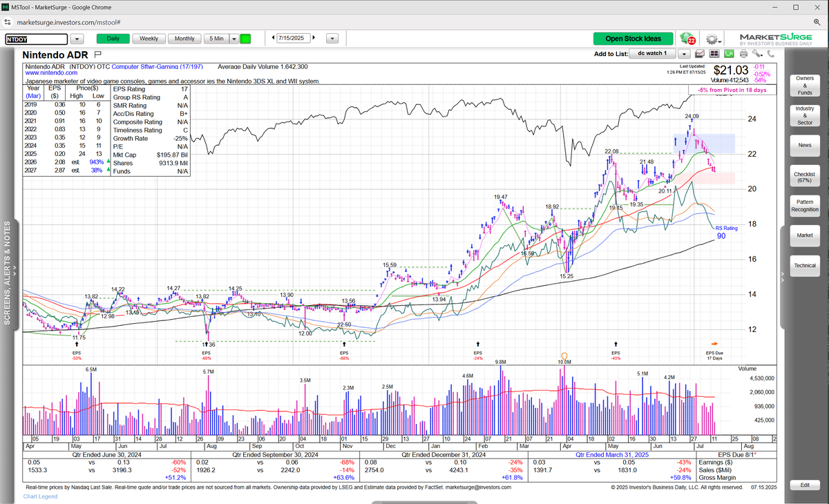Click the NTDOY symbol input field

point(37,39)
